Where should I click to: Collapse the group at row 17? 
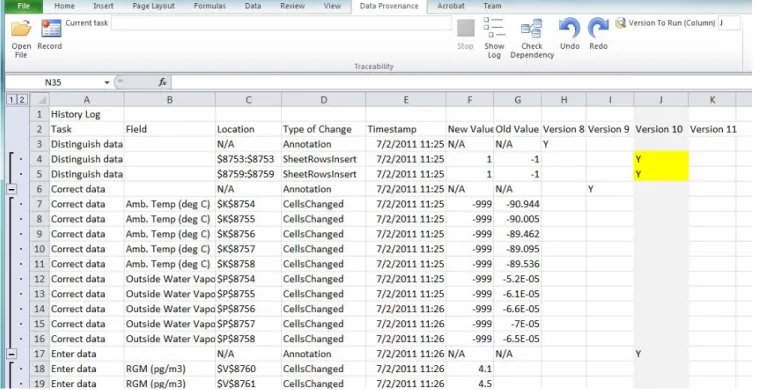coord(11,354)
